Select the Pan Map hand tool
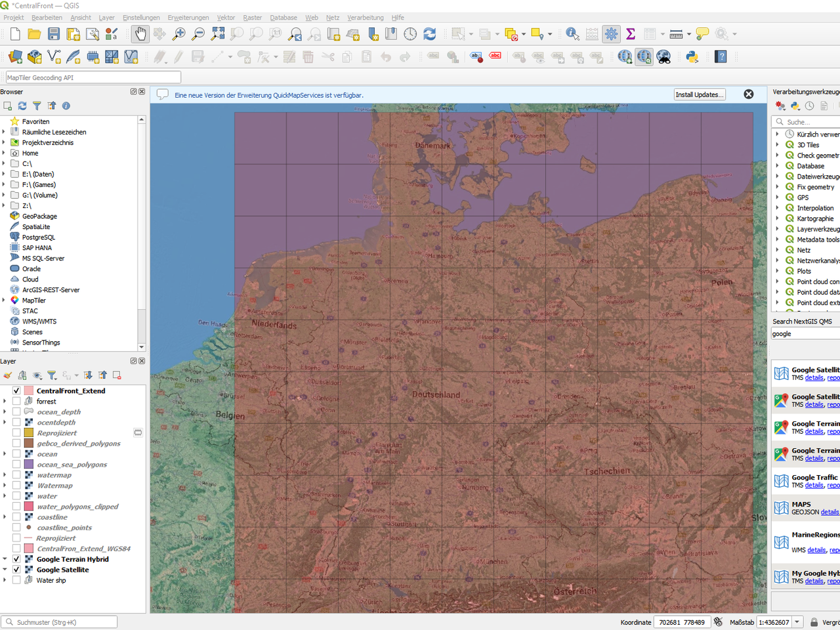This screenshot has height=630, width=840. click(x=140, y=33)
